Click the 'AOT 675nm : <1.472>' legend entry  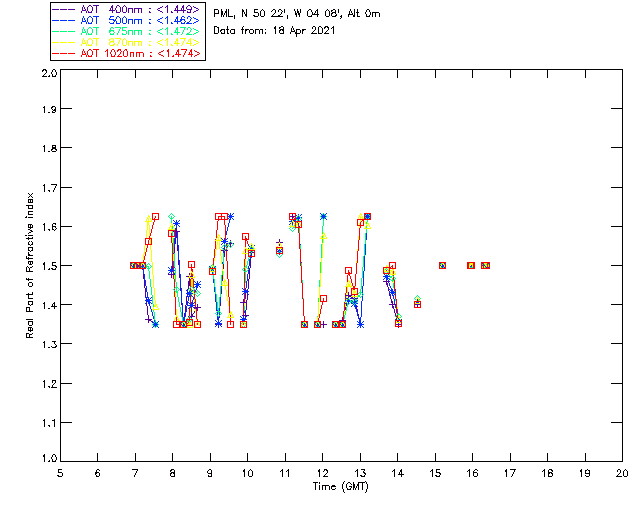127,31
